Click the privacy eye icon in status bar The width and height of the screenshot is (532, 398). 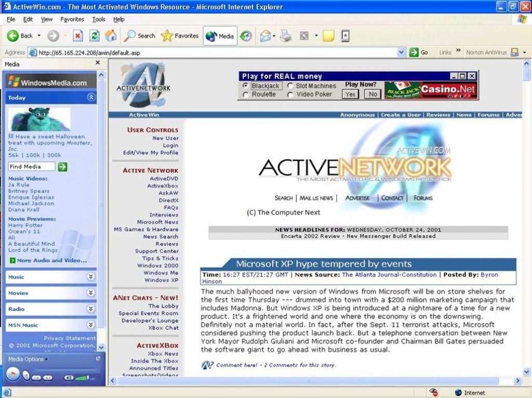coord(434,392)
